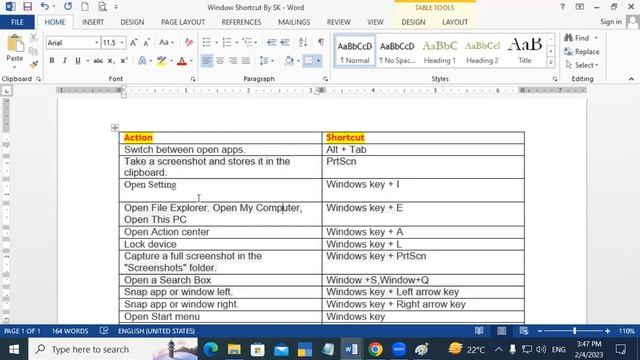Apply the No Spacing style
Viewport: 640px width, 360px height.
pyautogui.click(x=397, y=51)
